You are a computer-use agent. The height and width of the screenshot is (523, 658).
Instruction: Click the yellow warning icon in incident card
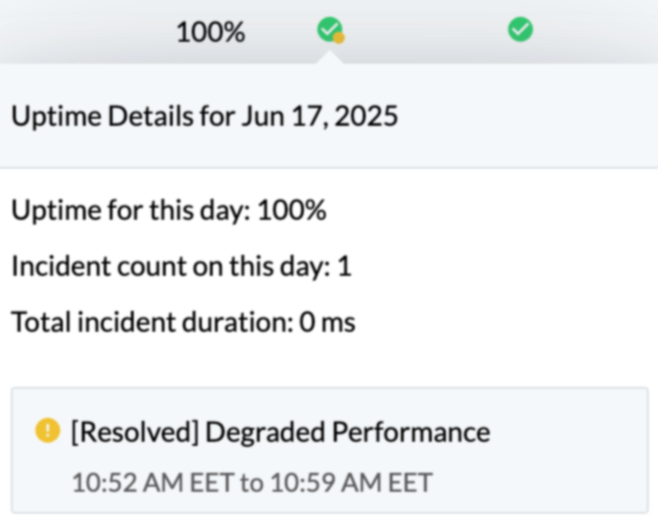coord(47,431)
